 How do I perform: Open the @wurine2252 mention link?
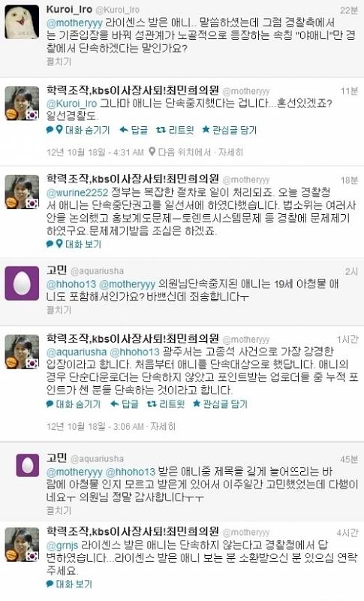[77, 192]
